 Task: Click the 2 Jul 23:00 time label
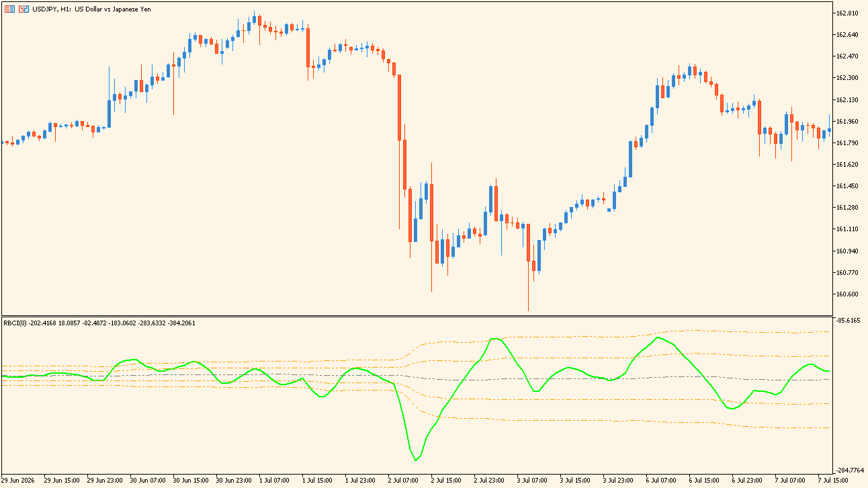click(x=490, y=481)
